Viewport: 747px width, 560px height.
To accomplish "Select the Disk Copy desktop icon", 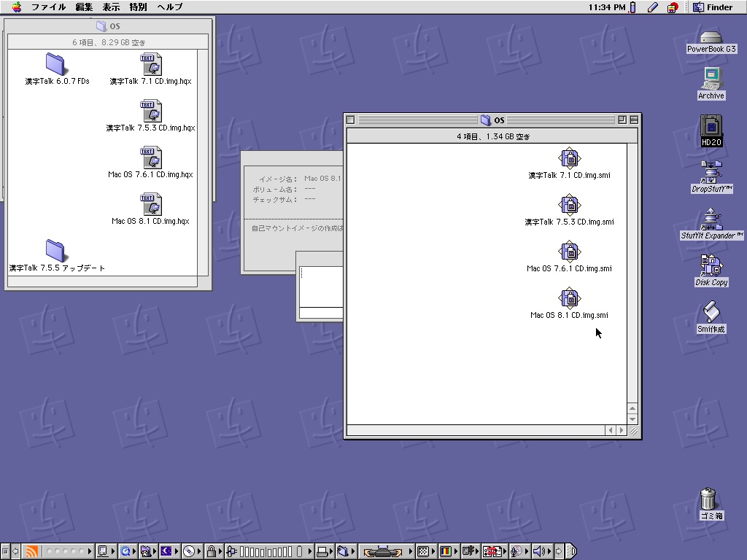I will pyautogui.click(x=711, y=265).
